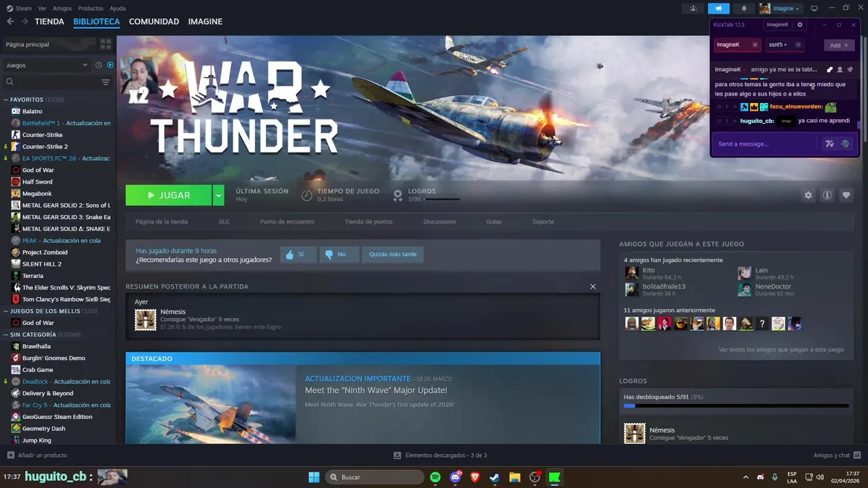Open the IMAGINE profile tab
Image resolution: width=868 pixels, height=488 pixels.
pyautogui.click(x=205, y=22)
